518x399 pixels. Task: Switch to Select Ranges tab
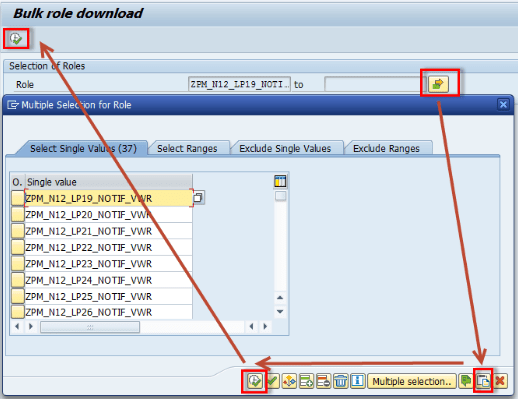point(187,148)
